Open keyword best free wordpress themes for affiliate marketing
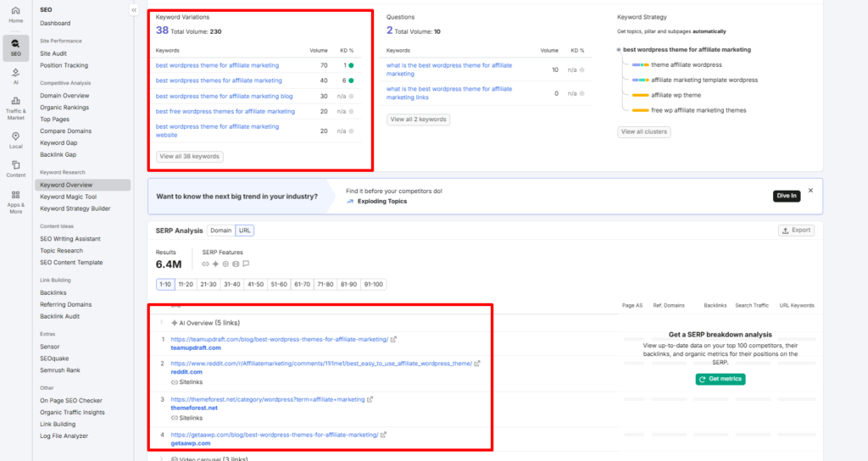Viewport: 868px width, 461px height. [x=225, y=111]
